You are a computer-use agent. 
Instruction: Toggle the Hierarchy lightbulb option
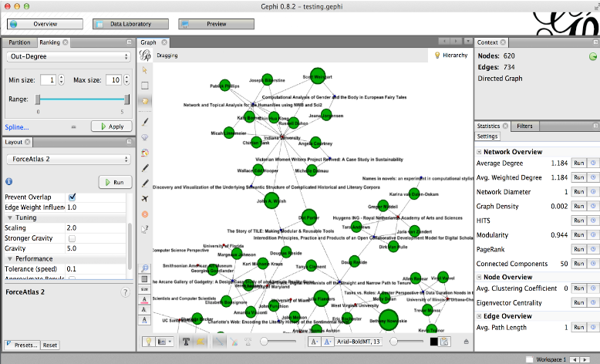pyautogui.click(x=450, y=55)
